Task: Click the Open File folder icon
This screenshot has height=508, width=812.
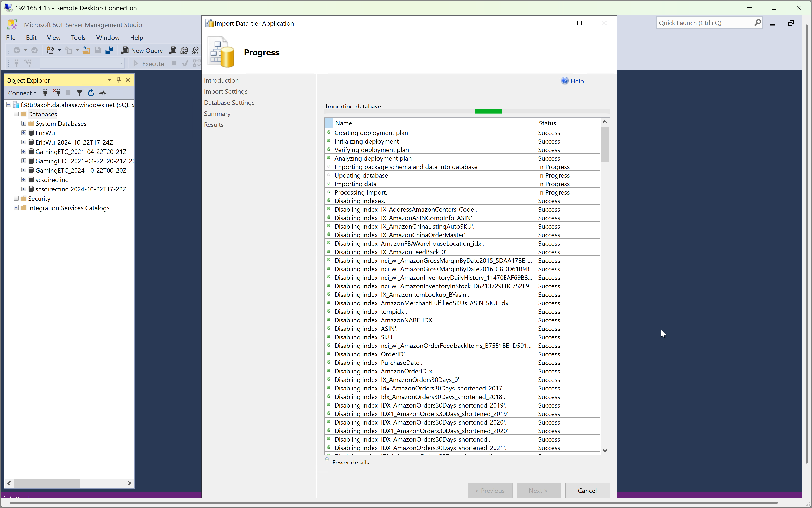Action: click(x=86, y=50)
